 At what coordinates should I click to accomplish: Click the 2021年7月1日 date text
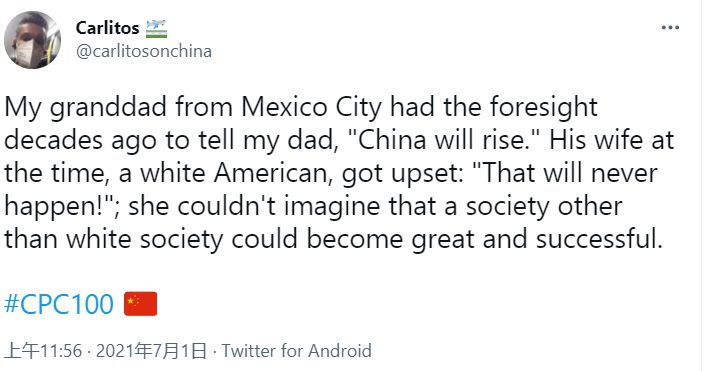151,351
